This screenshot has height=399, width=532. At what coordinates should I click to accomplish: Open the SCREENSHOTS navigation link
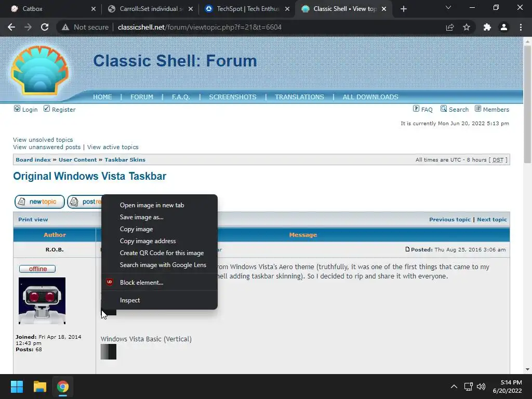(233, 97)
